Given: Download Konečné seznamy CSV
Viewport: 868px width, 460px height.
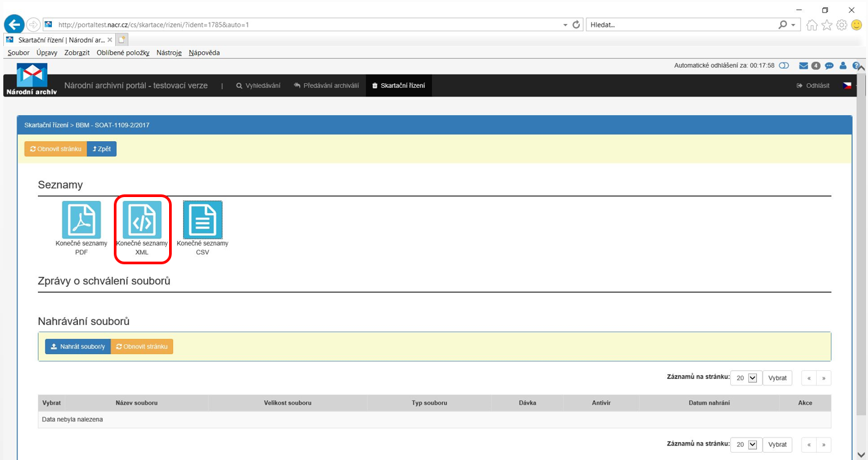Looking at the screenshot, I should pos(202,220).
